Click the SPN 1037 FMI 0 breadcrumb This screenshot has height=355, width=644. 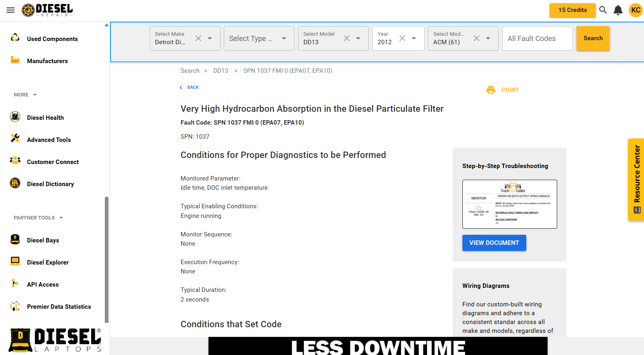pyautogui.click(x=288, y=71)
